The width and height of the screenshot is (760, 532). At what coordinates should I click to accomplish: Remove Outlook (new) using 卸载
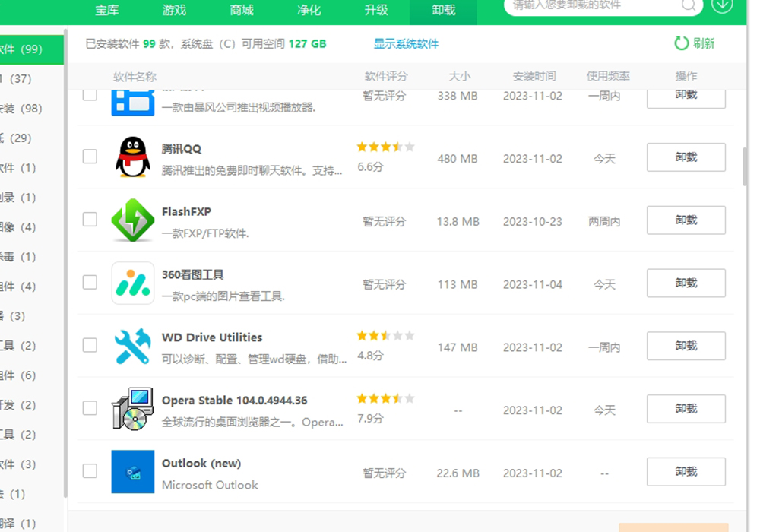(686, 471)
